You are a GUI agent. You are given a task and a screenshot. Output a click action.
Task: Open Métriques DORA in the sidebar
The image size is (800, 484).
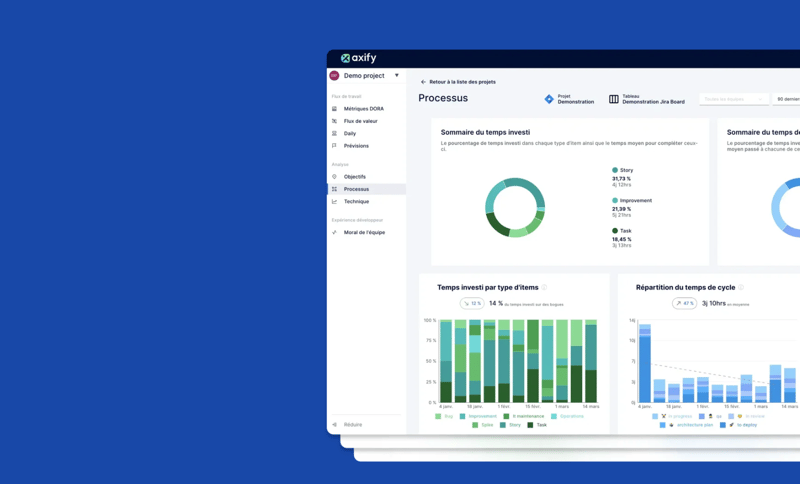pyautogui.click(x=363, y=109)
